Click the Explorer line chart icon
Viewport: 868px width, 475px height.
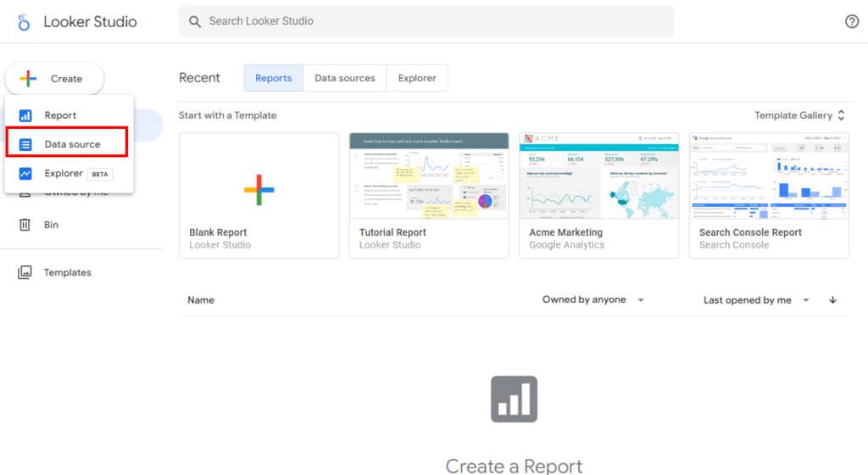pyautogui.click(x=25, y=173)
